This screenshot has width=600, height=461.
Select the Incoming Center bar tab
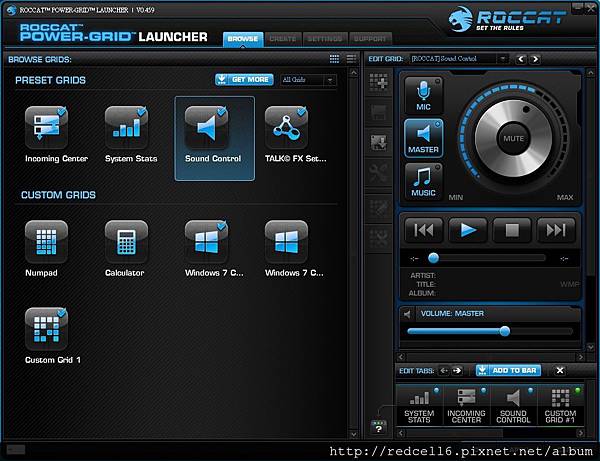click(466, 405)
